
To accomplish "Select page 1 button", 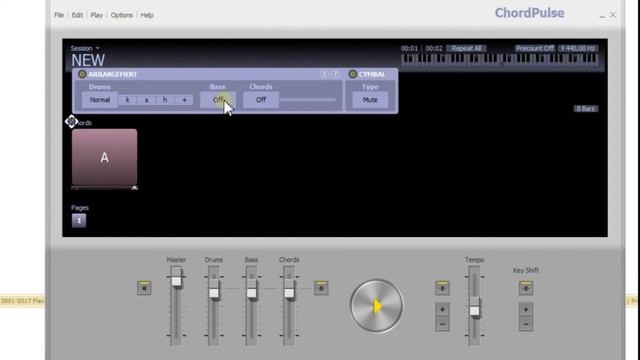I will pyautogui.click(x=79, y=220).
